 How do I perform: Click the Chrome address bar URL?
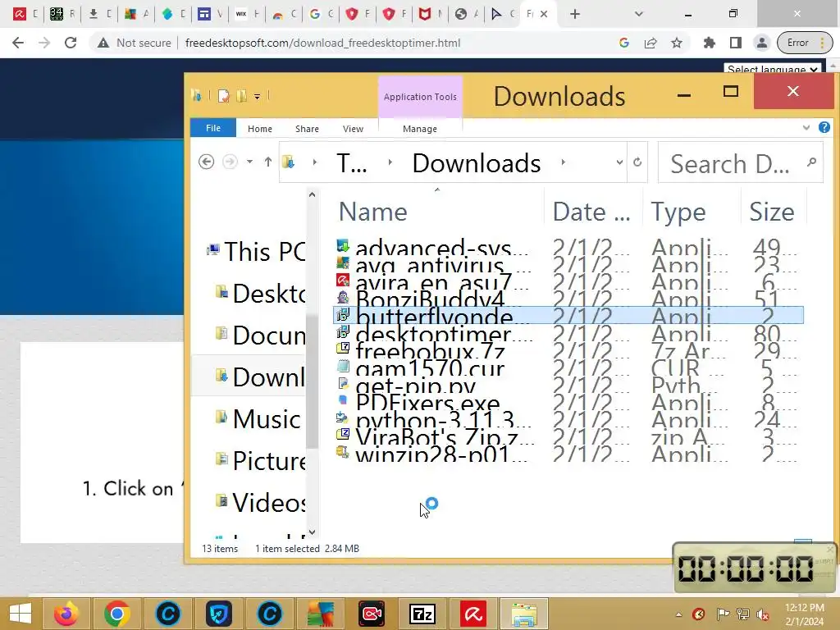click(x=322, y=43)
